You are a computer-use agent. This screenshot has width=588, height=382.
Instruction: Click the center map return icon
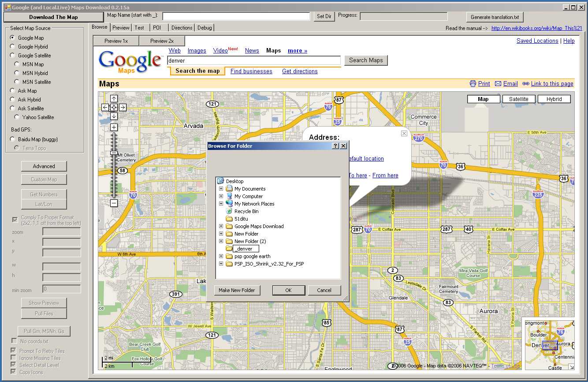pos(114,107)
